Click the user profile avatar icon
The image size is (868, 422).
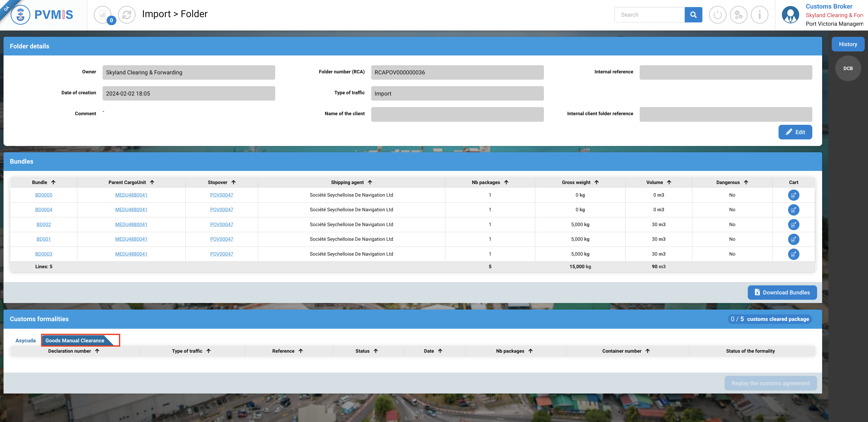tap(790, 15)
